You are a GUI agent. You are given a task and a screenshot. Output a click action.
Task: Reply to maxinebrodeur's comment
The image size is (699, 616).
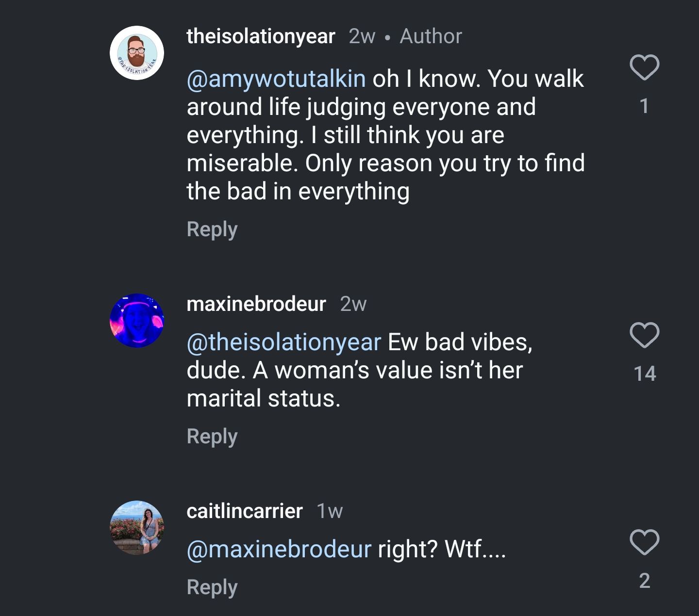click(212, 437)
